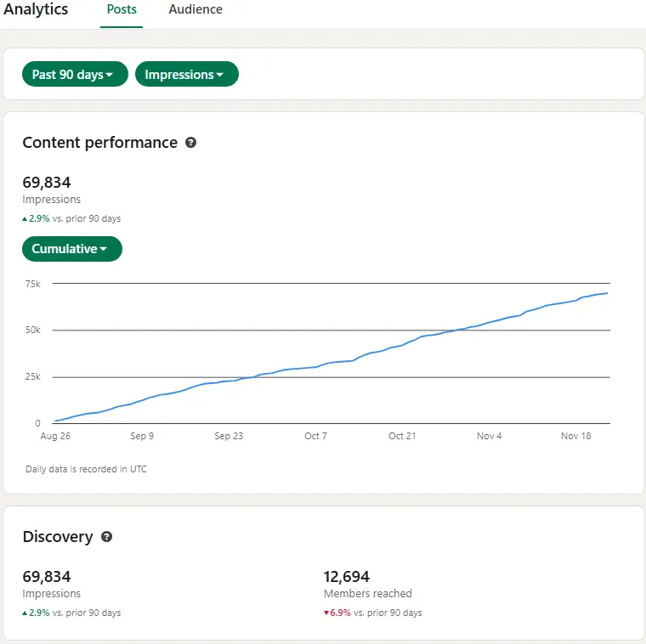Image resolution: width=646 pixels, height=644 pixels.
Task: Click green up arrow in Discovery section
Action: coord(25,613)
